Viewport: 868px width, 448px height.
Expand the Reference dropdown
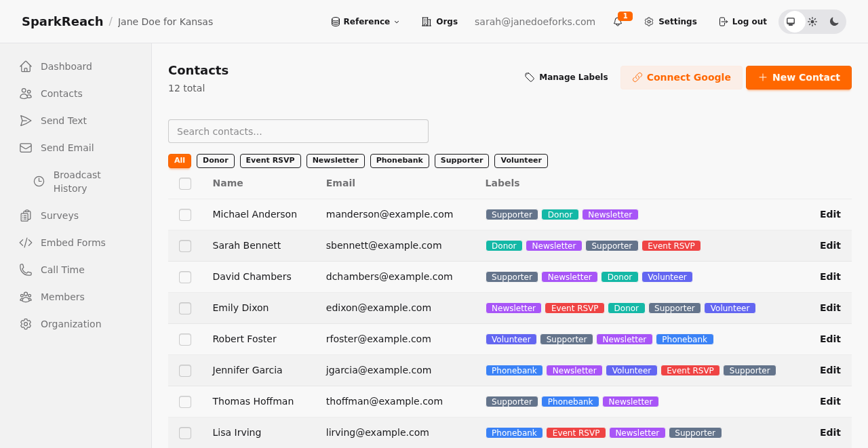(x=365, y=21)
